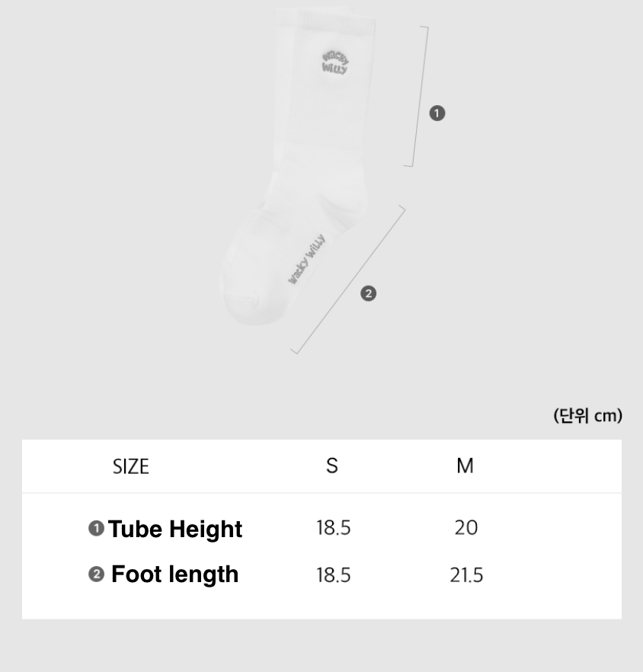Click the 18.5 Foot length value for S
The height and width of the screenshot is (672, 643).
334,575
